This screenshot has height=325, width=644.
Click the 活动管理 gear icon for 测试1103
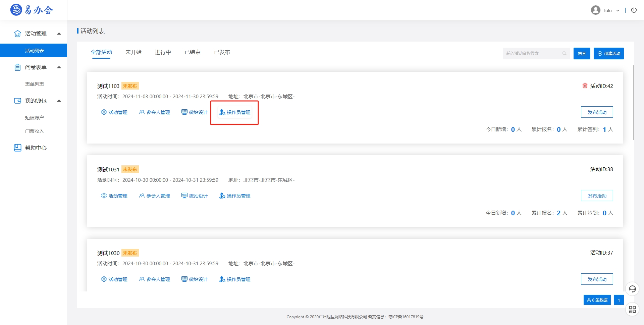pyautogui.click(x=104, y=112)
